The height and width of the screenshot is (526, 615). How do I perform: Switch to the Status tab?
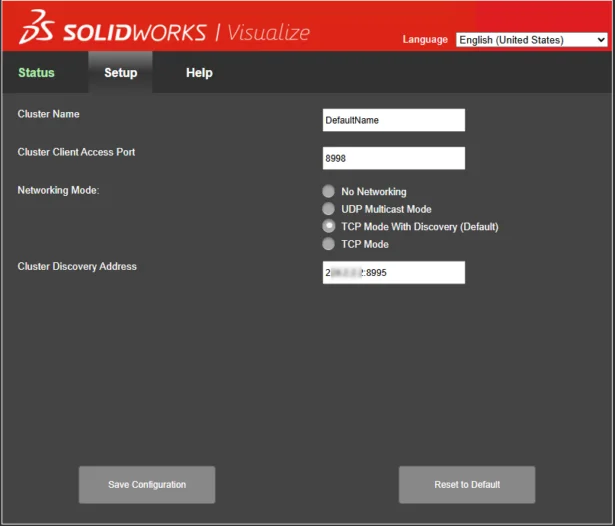[36, 73]
